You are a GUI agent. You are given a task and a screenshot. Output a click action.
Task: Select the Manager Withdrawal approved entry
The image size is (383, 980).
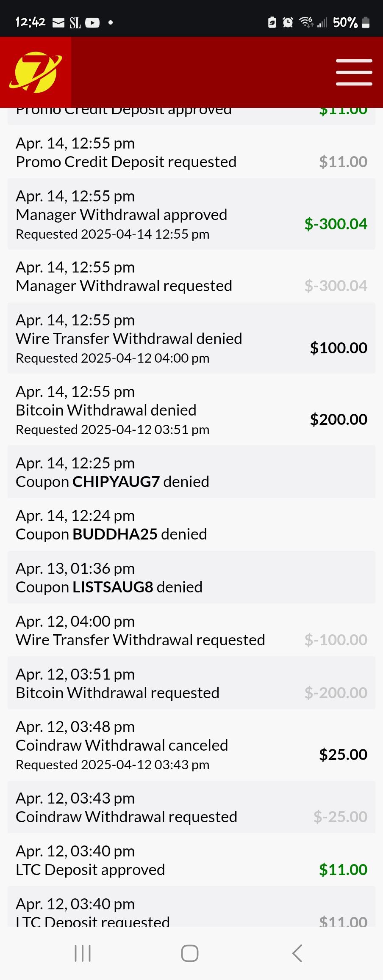[x=191, y=215]
